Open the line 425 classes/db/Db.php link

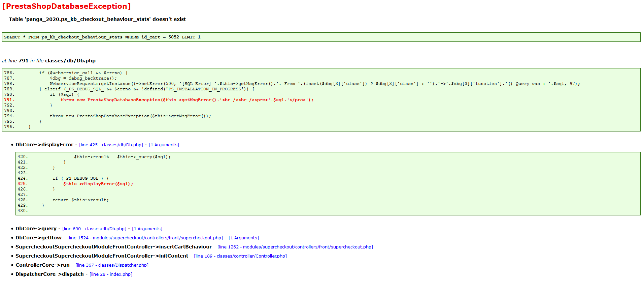pos(111,145)
